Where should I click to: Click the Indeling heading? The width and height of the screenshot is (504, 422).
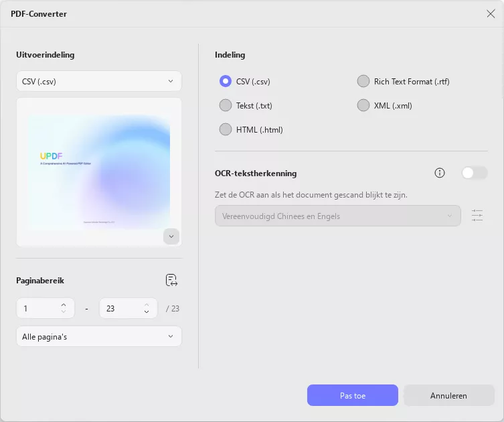(230, 55)
